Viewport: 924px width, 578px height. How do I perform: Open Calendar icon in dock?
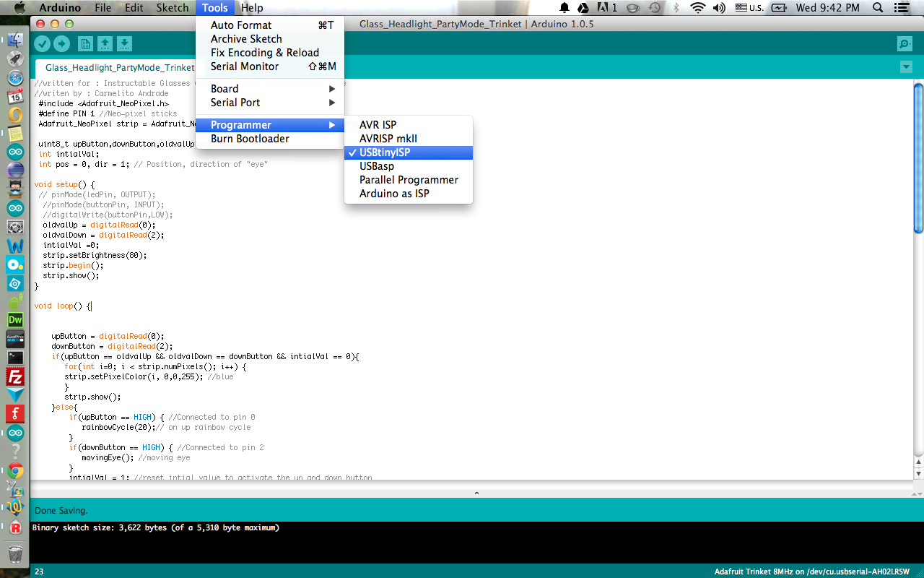tap(15, 97)
